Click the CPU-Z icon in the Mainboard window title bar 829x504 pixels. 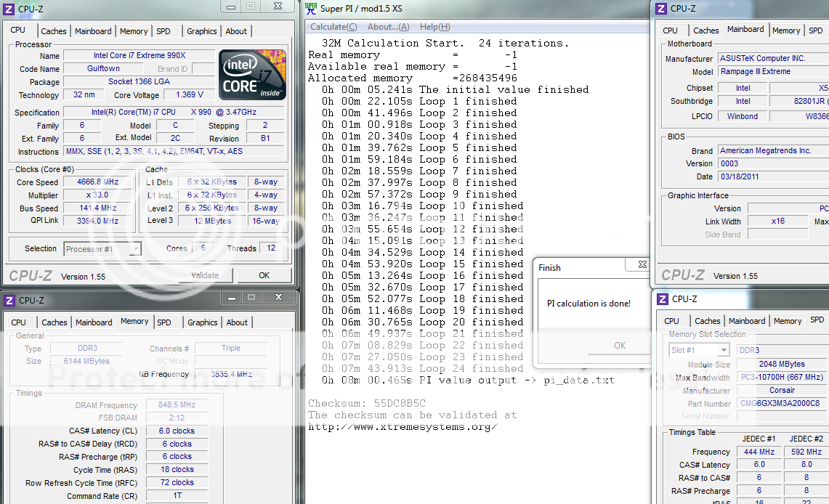661,9
